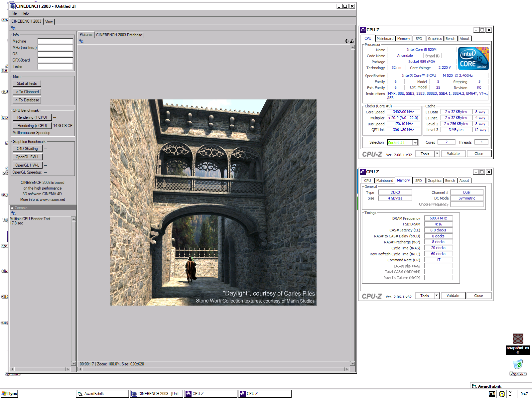532x399 pixels.
Task: Click the OS input field
Action: pyautogui.click(x=56, y=54)
